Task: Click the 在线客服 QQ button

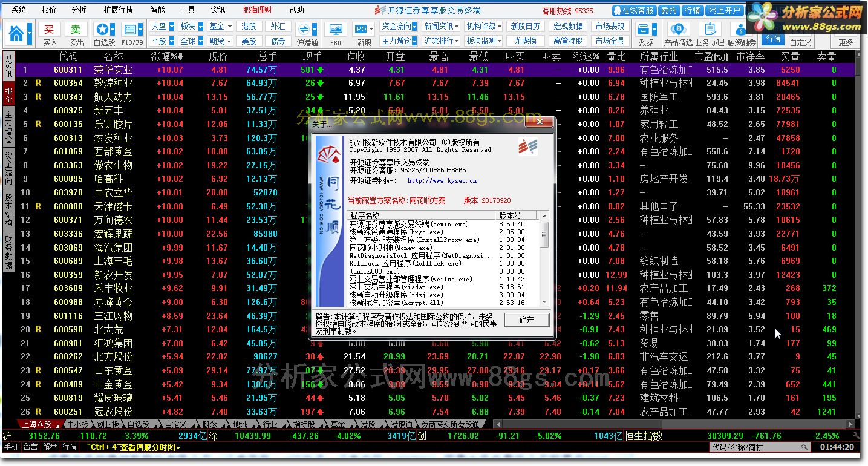Action: (634, 10)
